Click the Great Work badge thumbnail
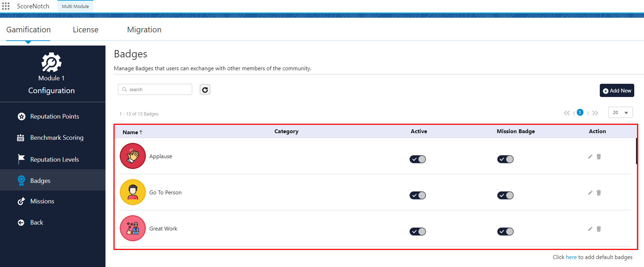The width and height of the screenshot is (644, 267). pyautogui.click(x=133, y=228)
